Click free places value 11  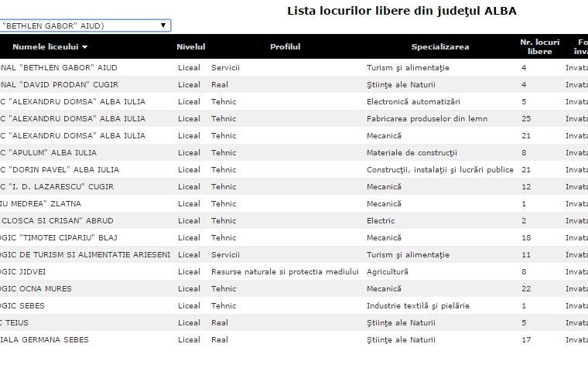526,255
